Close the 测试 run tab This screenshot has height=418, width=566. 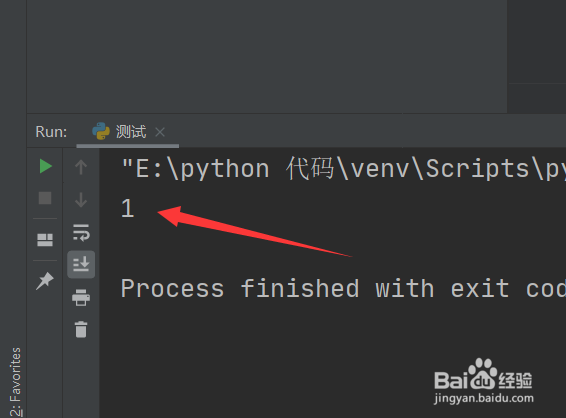[x=160, y=132]
